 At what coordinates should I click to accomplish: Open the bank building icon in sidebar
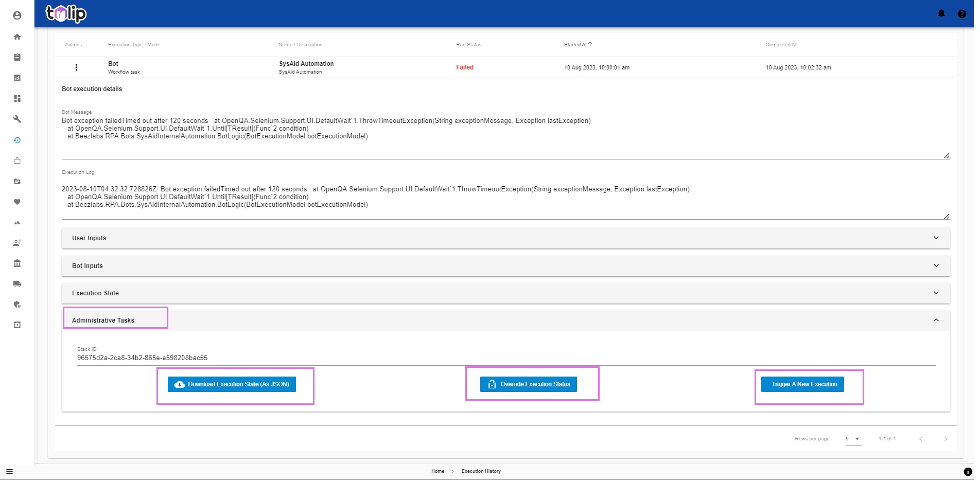17,263
